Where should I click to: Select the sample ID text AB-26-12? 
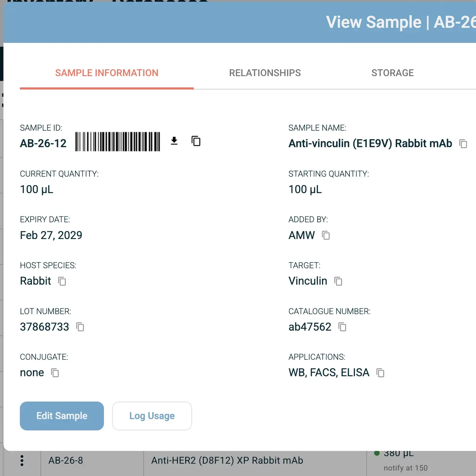click(x=43, y=143)
